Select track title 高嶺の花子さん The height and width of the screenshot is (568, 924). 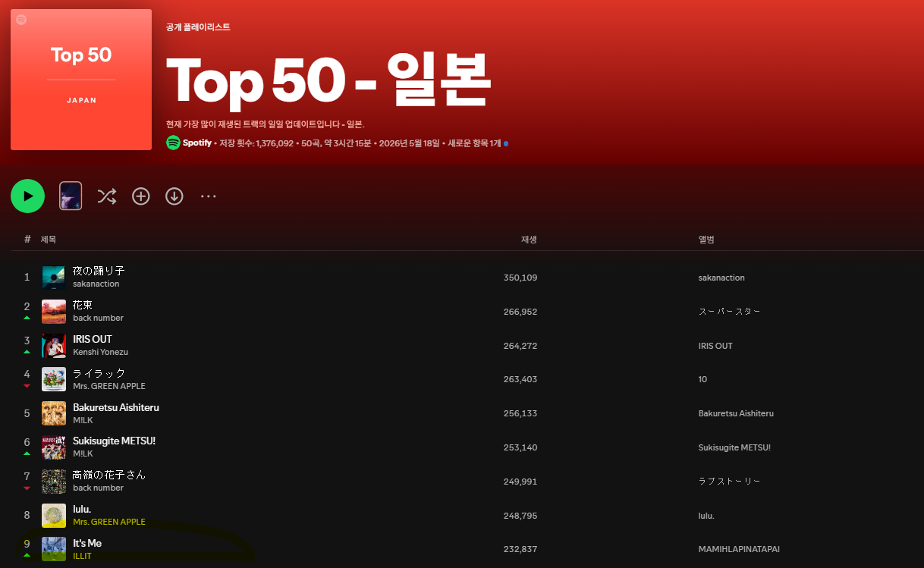pos(109,475)
